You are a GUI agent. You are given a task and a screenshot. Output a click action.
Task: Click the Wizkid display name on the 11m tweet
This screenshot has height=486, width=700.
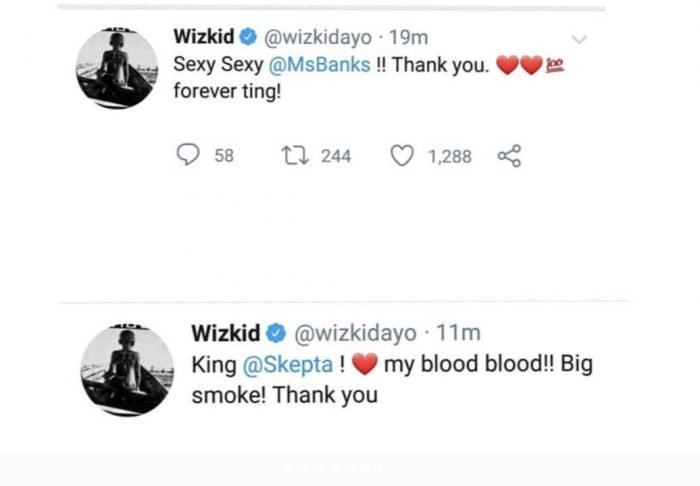click(x=226, y=333)
